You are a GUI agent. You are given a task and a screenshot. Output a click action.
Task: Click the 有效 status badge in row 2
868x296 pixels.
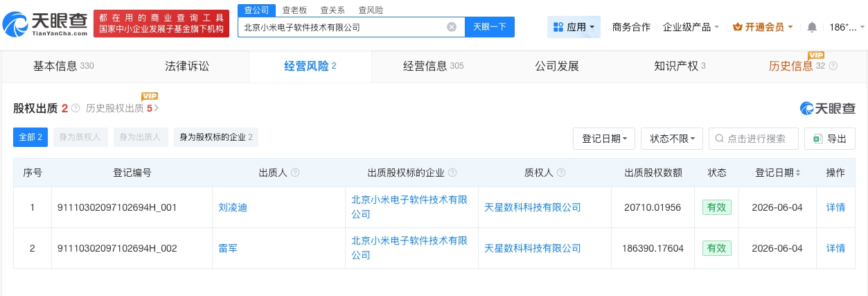[x=716, y=248]
